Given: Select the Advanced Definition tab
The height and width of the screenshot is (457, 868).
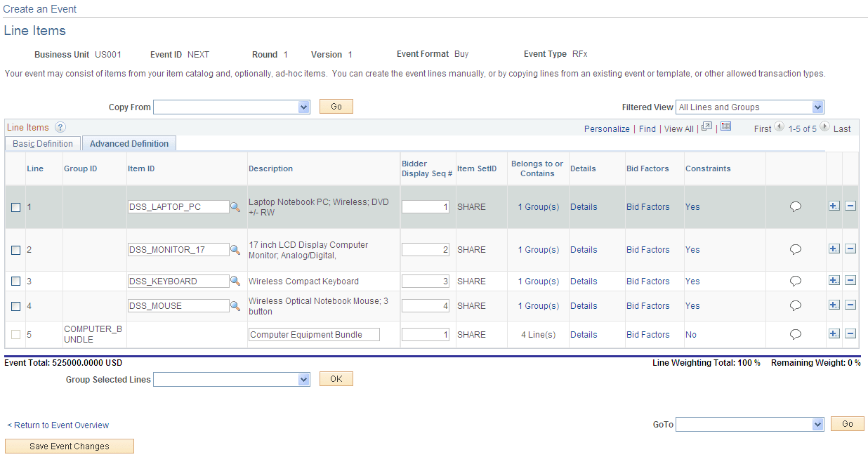Looking at the screenshot, I should [x=129, y=143].
